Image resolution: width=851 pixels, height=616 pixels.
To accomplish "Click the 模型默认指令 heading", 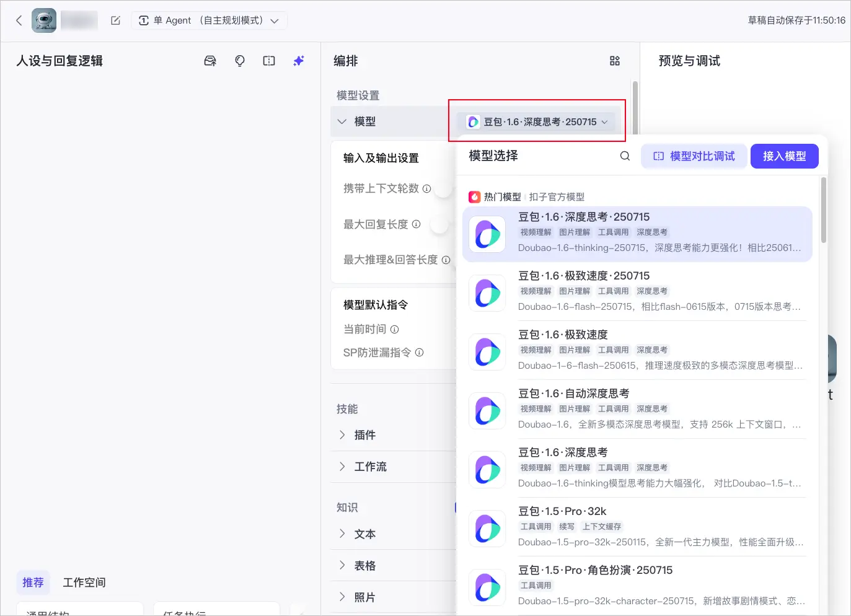I will pos(376,305).
